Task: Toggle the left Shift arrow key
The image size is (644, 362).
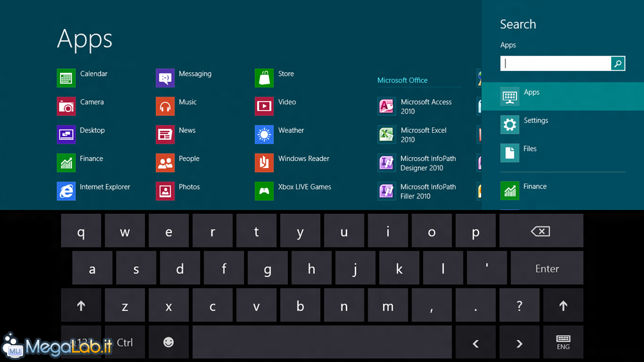Action: coord(81,305)
